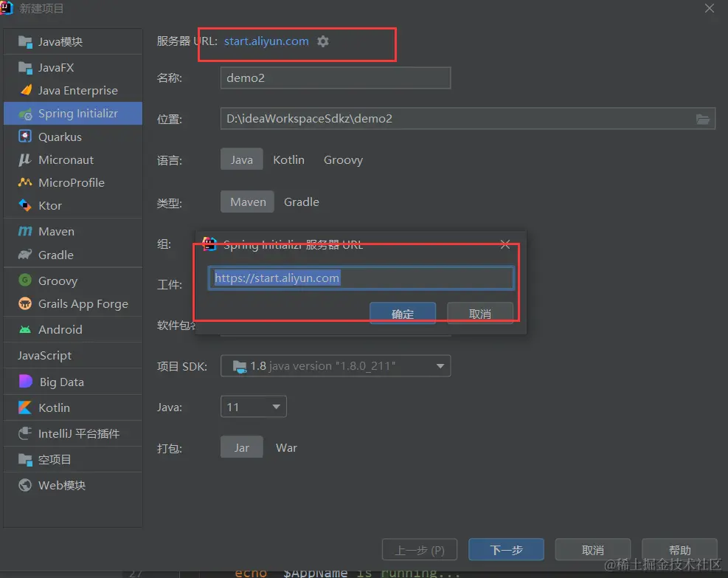Select Java language option
This screenshot has height=578, width=728.
click(x=242, y=159)
